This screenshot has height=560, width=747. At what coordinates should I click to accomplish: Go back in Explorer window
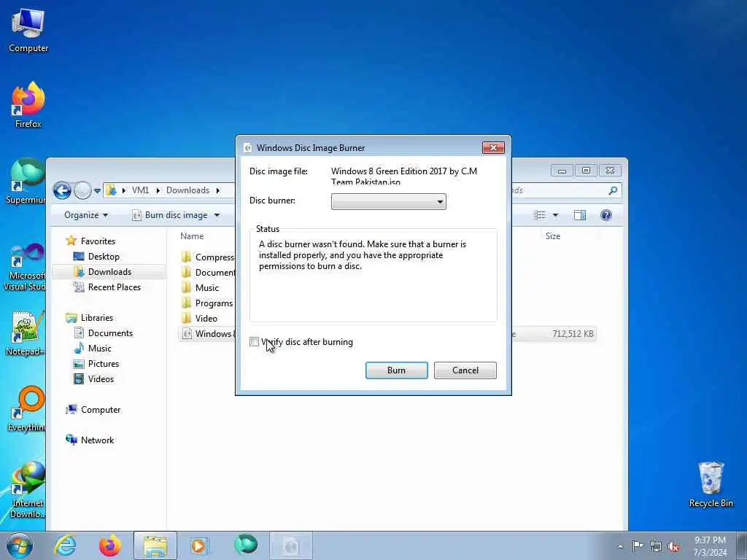point(62,190)
